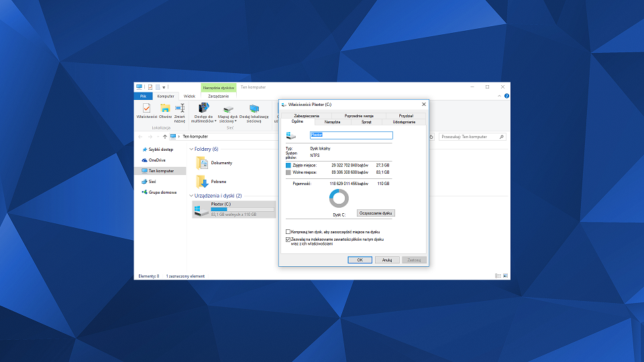
Task: Expand Dostęp do multimediów dropdown
Action: [215, 121]
